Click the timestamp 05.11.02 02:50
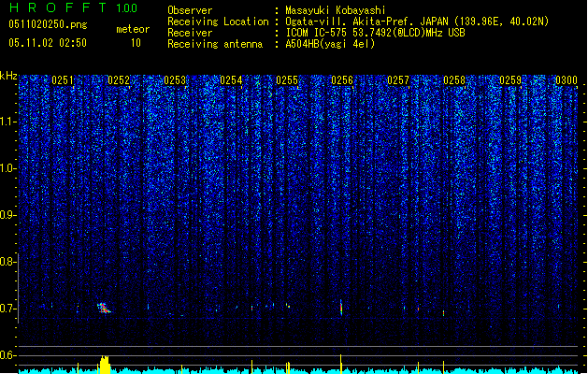This screenshot has height=374, width=588. [x=48, y=43]
